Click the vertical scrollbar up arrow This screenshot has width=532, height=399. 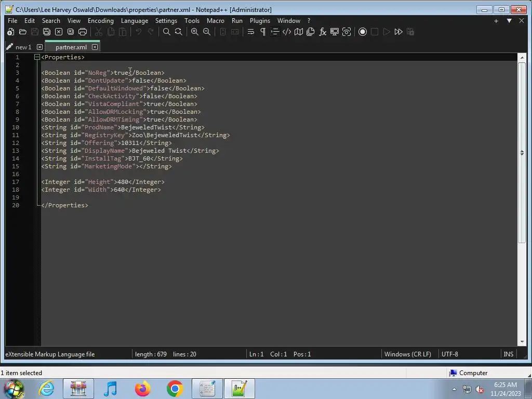522,58
